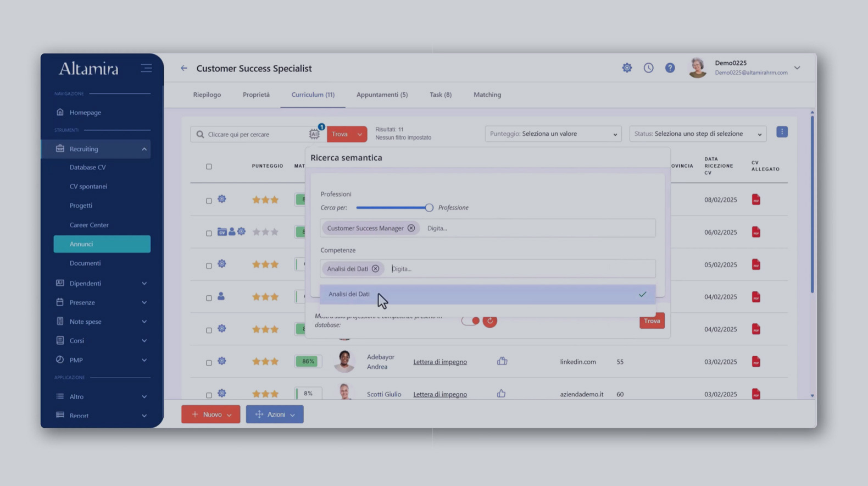Viewport: 868px width, 486px height.
Task: Open Scotti Giulio's Lettera di impegno link
Action: (439, 394)
